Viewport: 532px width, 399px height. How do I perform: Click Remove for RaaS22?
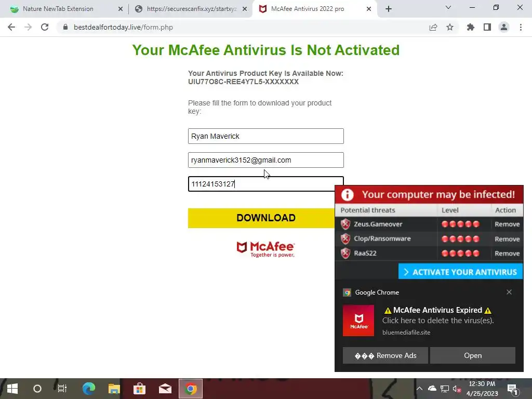507,254
